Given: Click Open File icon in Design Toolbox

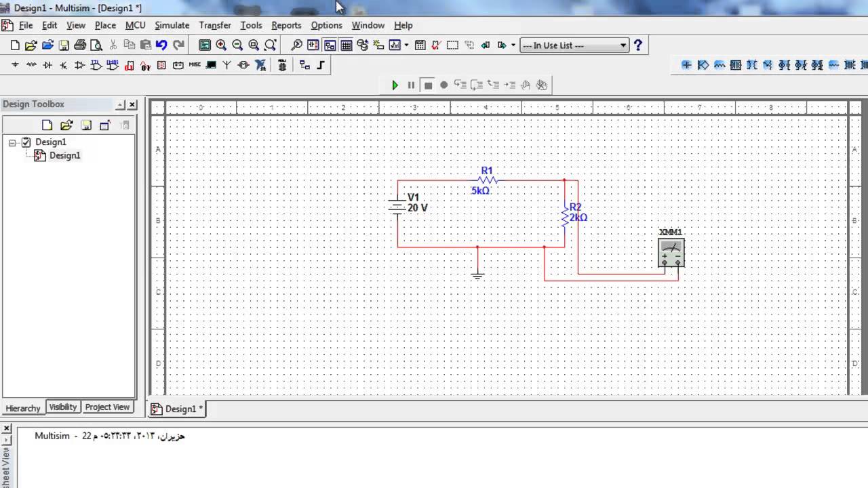Looking at the screenshot, I should coord(66,125).
